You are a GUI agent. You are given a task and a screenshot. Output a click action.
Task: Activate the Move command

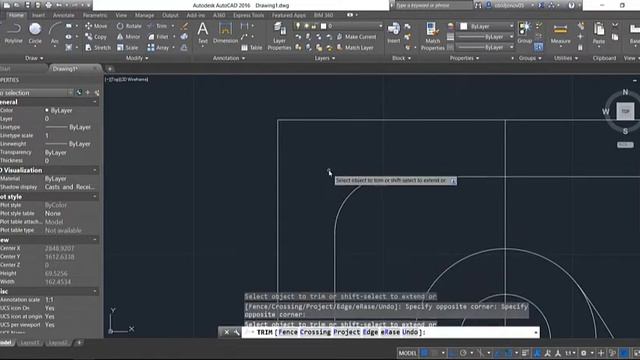[x=96, y=26]
